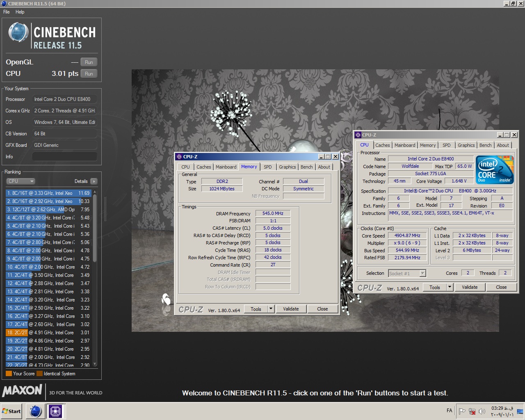
Task: Click the CPU-Z title bar icon of Memory window
Action: coord(179,157)
